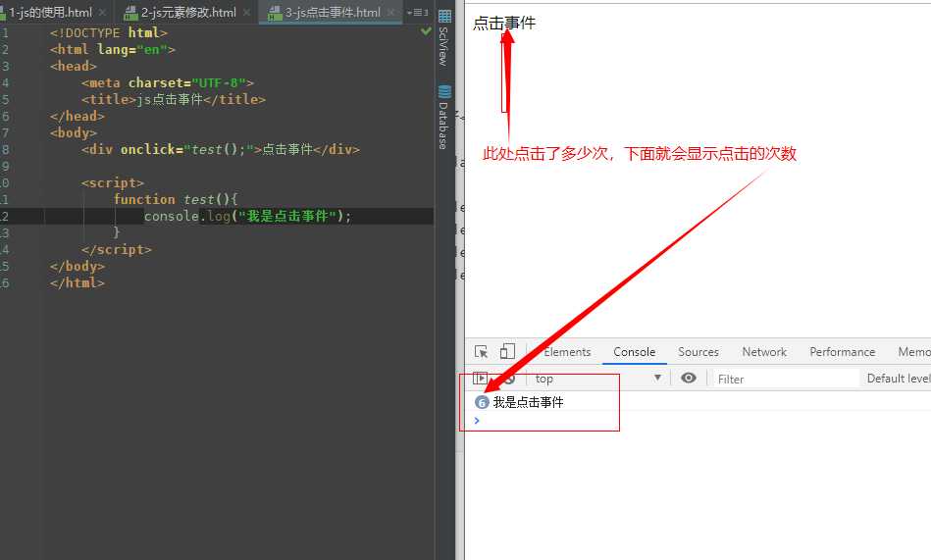The height and width of the screenshot is (560, 931).
Task: Switch to the 2-js元素修改.html editor tab
Action: (x=187, y=12)
